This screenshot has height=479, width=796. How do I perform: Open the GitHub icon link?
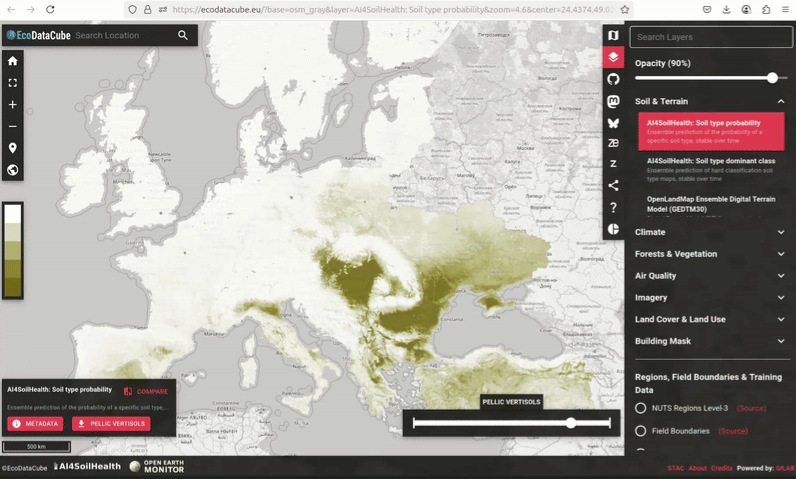click(x=613, y=79)
